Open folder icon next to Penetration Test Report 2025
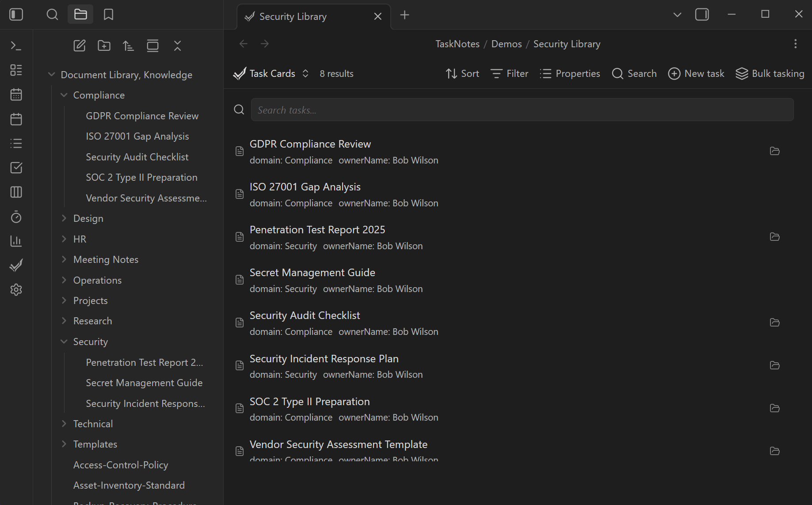 (x=775, y=237)
